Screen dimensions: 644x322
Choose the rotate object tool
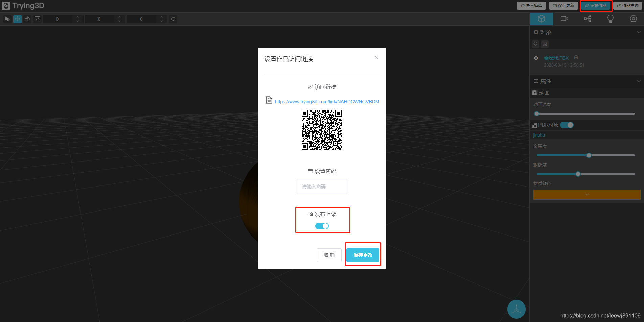[x=27, y=19]
